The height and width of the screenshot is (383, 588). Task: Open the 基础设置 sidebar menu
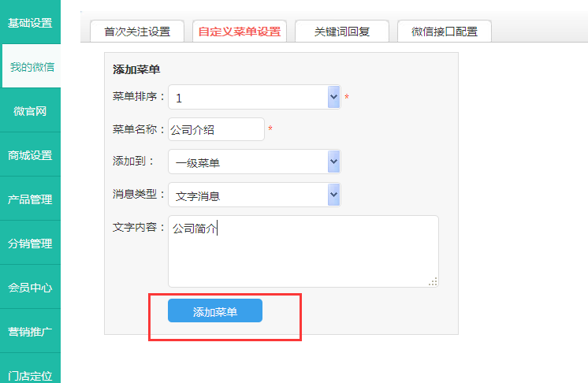[30, 22]
